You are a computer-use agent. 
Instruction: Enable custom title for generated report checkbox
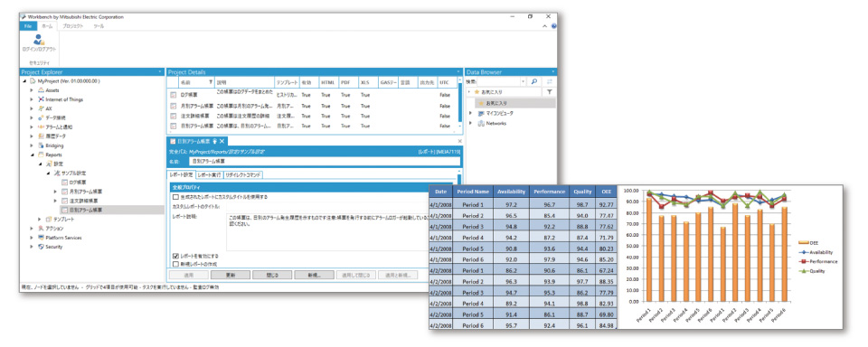tap(176, 196)
